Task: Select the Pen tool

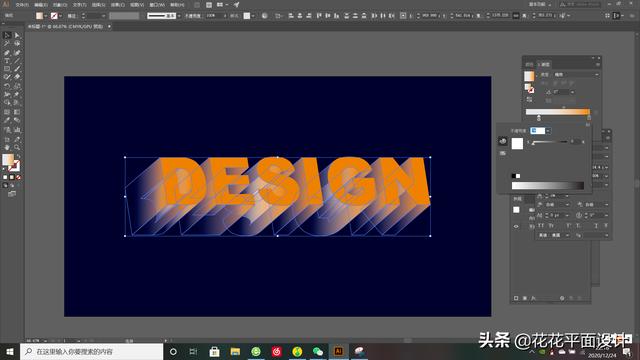Action: click(x=7, y=53)
